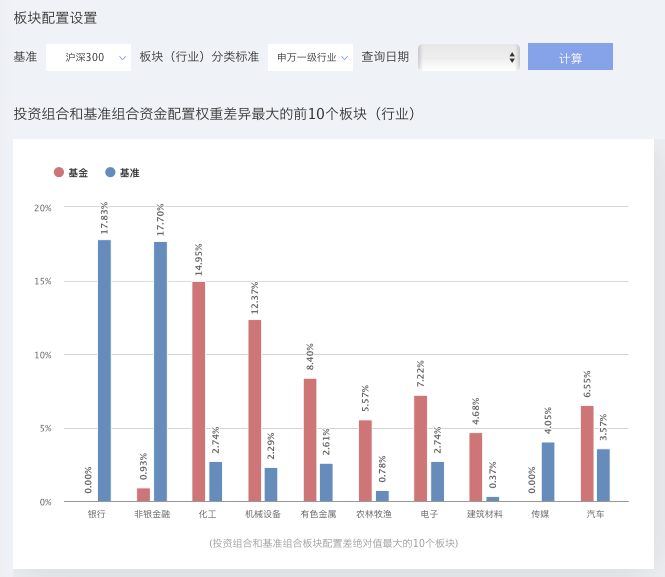Click the 农林牧渔 axis label
This screenshot has width=665, height=577.
pyautogui.click(x=374, y=514)
